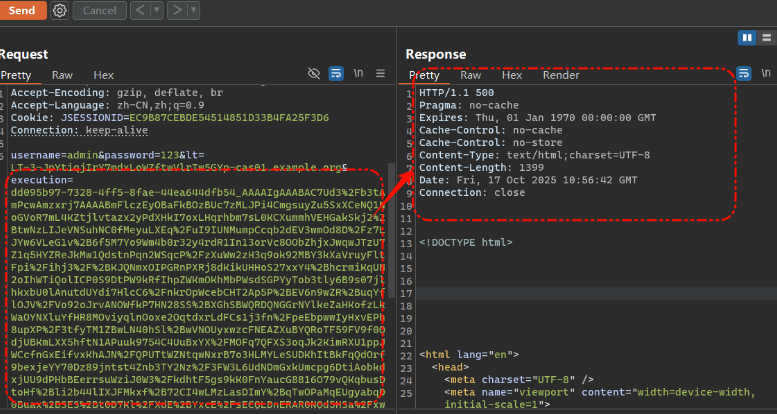The width and height of the screenshot is (777, 414).
Task: Click the 'Cache-Control: no-store' header line
Action: (x=491, y=143)
